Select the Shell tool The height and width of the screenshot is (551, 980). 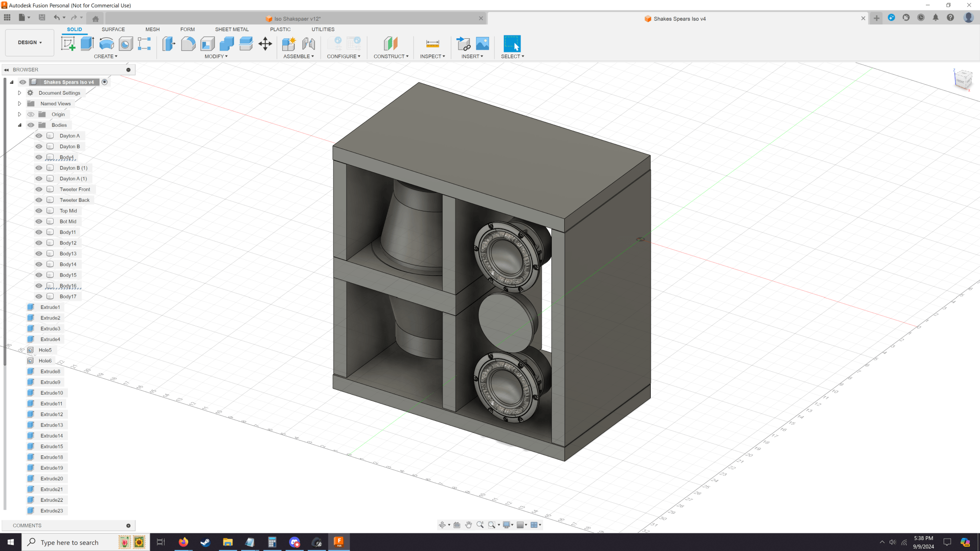207,44
